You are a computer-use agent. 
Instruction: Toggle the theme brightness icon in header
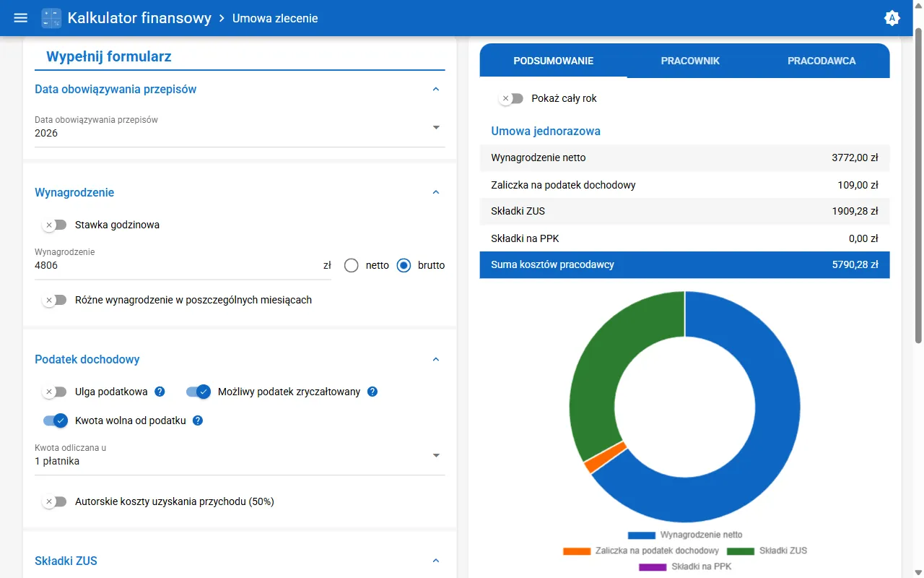[x=892, y=18]
